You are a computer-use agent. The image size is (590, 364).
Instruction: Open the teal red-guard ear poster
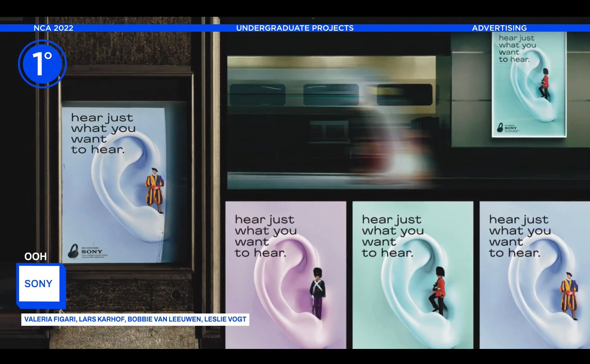[413, 275]
